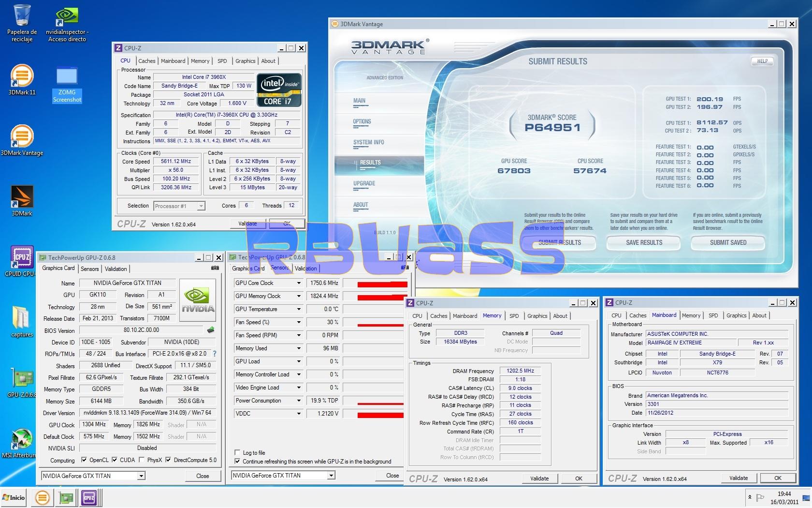Image resolution: width=812 pixels, height=508 pixels.
Task: Click the CPU-Z title bar icon, Memory window
Action: point(410,303)
